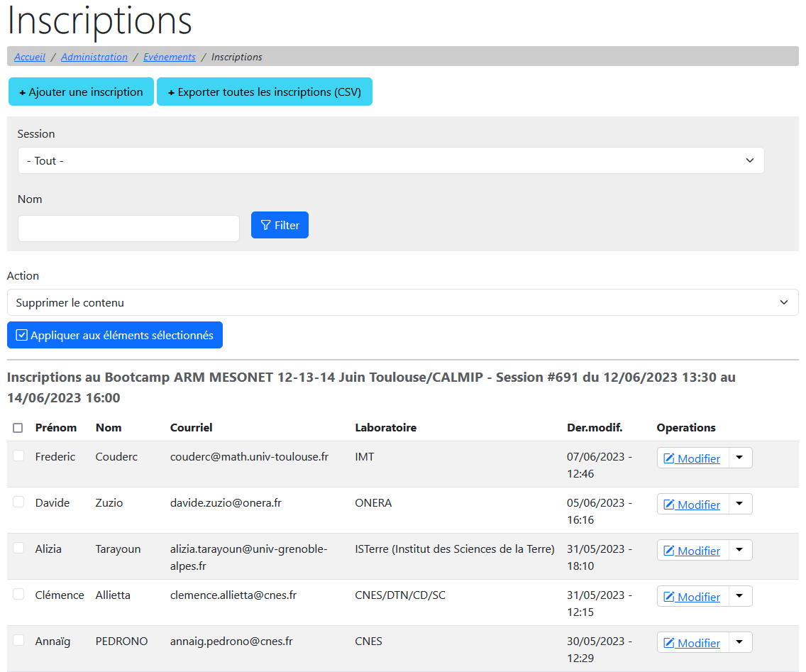Toggle the select-all checkbox in table header
806x672 pixels.
18,428
